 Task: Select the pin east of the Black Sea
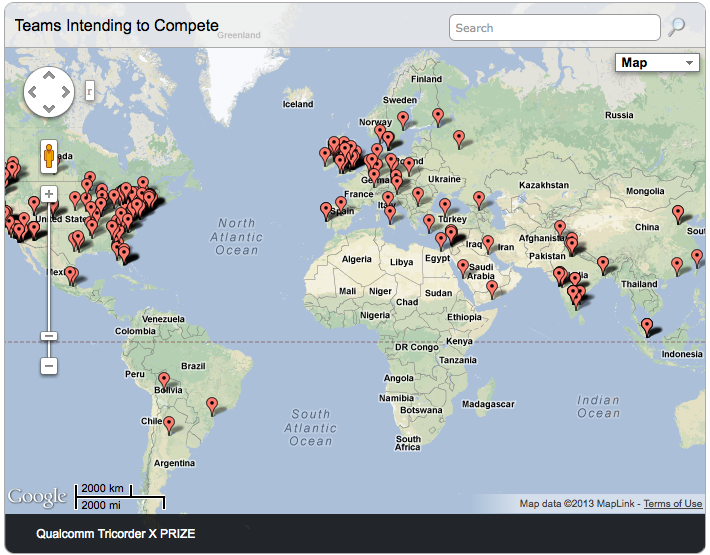click(x=479, y=199)
